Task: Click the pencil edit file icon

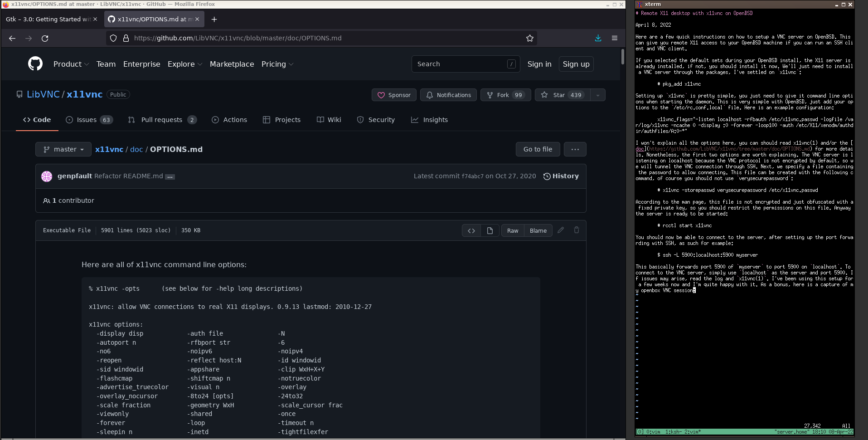Action: (561, 230)
